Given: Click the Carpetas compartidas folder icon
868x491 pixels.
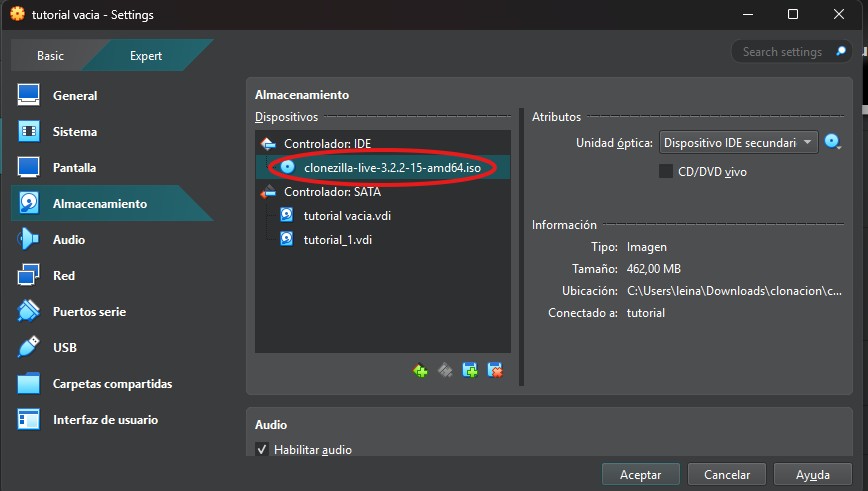Looking at the screenshot, I should 28,383.
